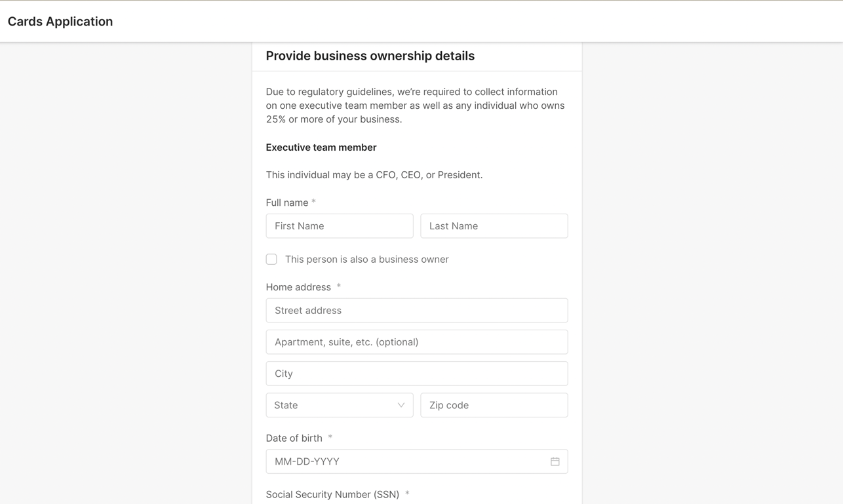The width and height of the screenshot is (843, 504).
Task: Select the Apartment, suite, etc. optional field
Action: coord(417,341)
